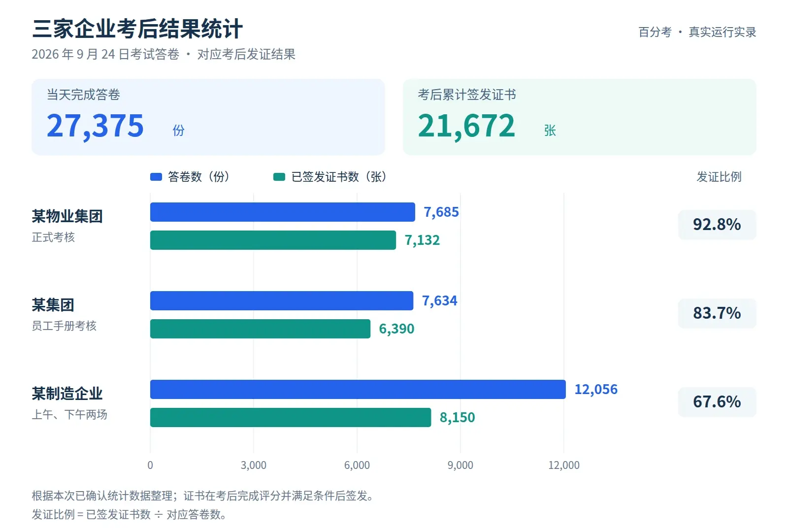Screen dimensions: 788x532
Task: Click the 正式考核 sublabel
Action: (x=53, y=237)
